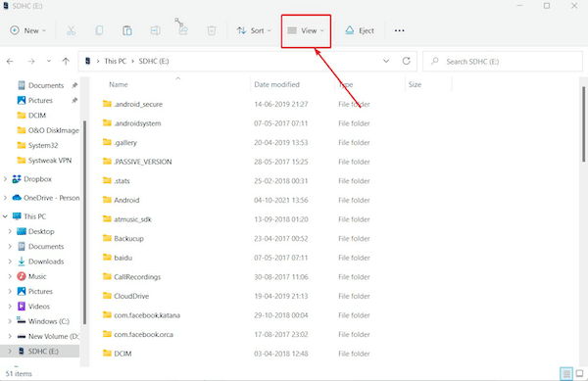Viewport: 588px width, 381px height.
Task: Switch to Details view layout icon
Action: click(566, 373)
